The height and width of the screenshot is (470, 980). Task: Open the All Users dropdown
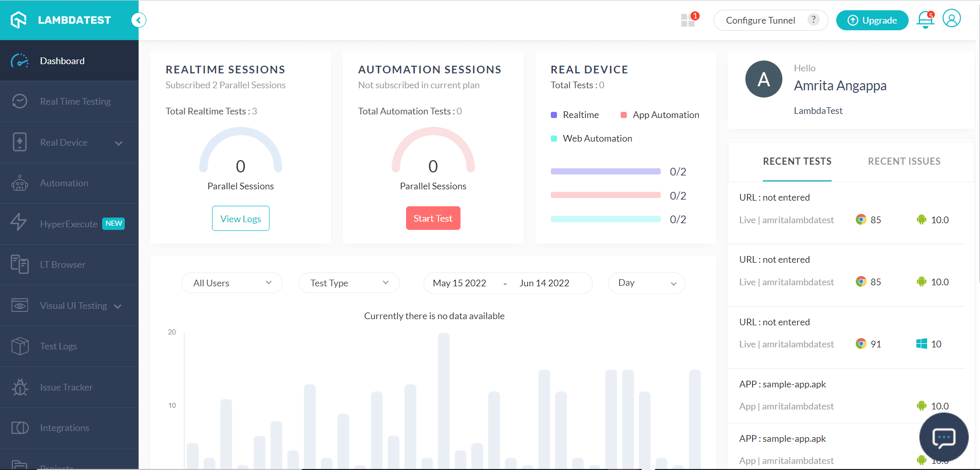(x=232, y=283)
